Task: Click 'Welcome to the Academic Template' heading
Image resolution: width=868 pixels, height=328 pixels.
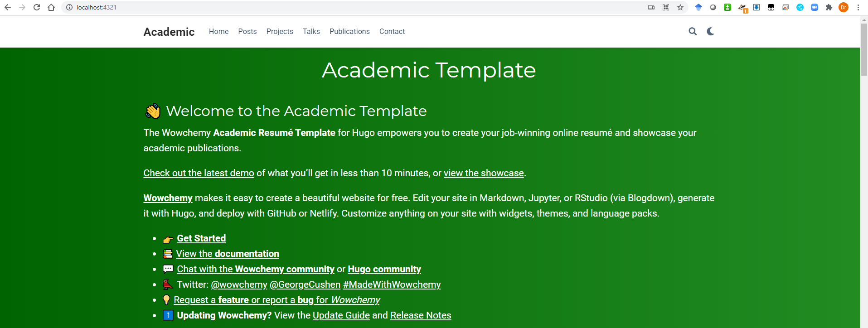Action: point(296,111)
